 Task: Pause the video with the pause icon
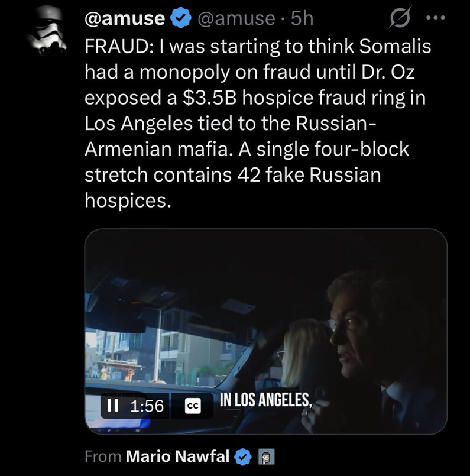[112, 406]
